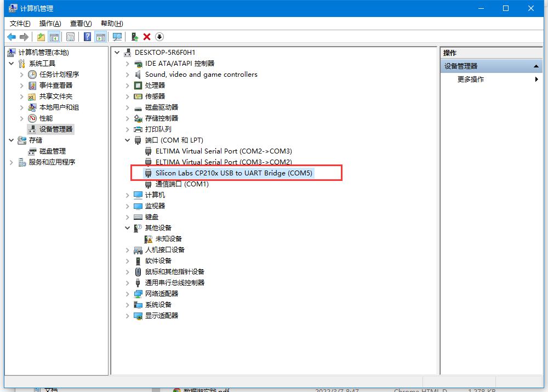Expand the 网络适配器 category

(x=128, y=294)
